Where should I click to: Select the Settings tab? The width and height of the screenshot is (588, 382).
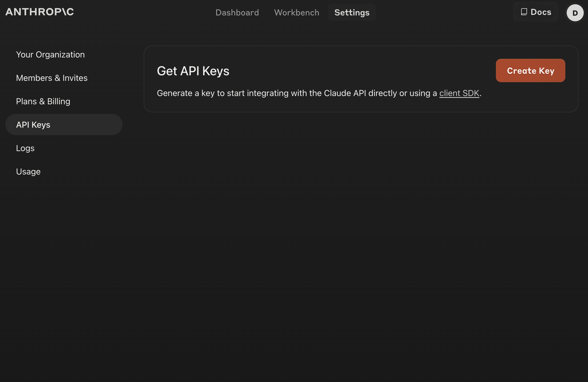pyautogui.click(x=352, y=12)
